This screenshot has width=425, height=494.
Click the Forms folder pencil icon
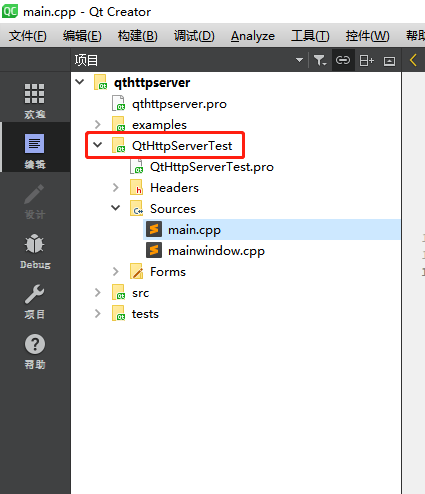coord(137,271)
